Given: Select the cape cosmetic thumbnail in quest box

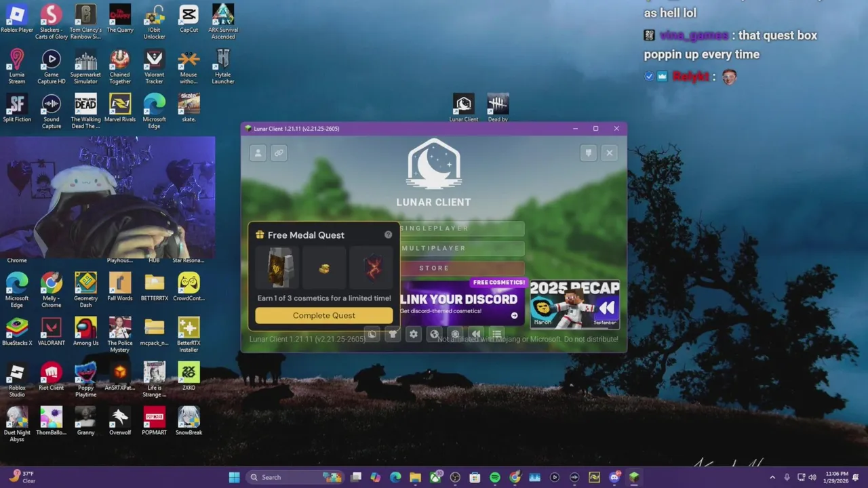Looking at the screenshot, I should coord(278,268).
